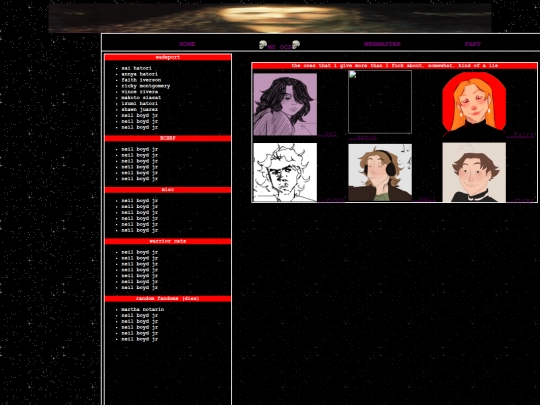The height and width of the screenshot is (405, 540).
Task: Open the FART nav link
Action: [472, 44]
